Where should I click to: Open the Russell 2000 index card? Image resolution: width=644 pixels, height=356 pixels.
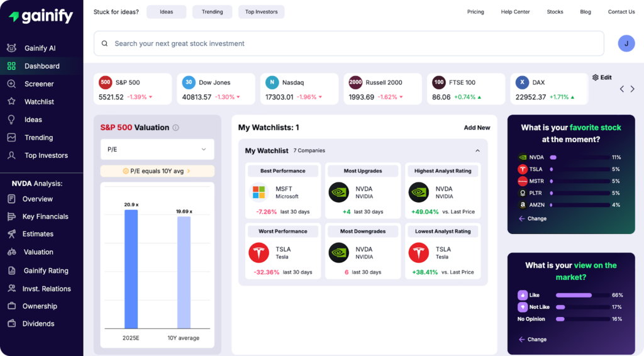tap(382, 89)
